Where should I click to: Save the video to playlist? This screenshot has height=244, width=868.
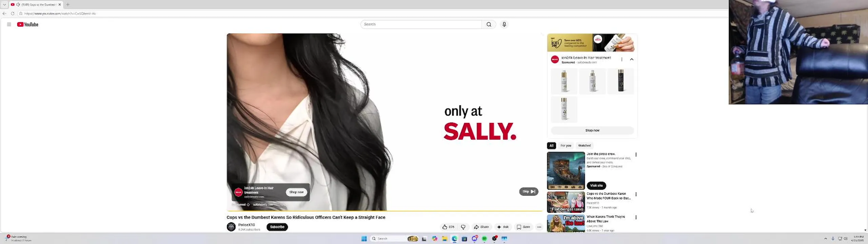click(523, 227)
